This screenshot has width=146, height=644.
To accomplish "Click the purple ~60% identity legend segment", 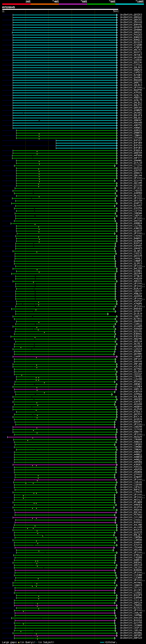I will (x=73, y=4).
